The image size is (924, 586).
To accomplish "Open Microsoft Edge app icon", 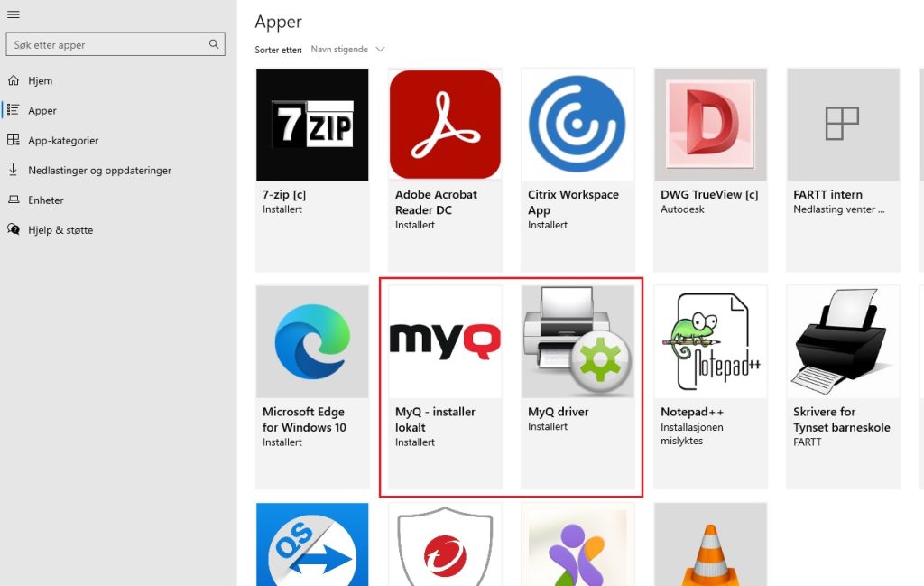I will tap(312, 341).
